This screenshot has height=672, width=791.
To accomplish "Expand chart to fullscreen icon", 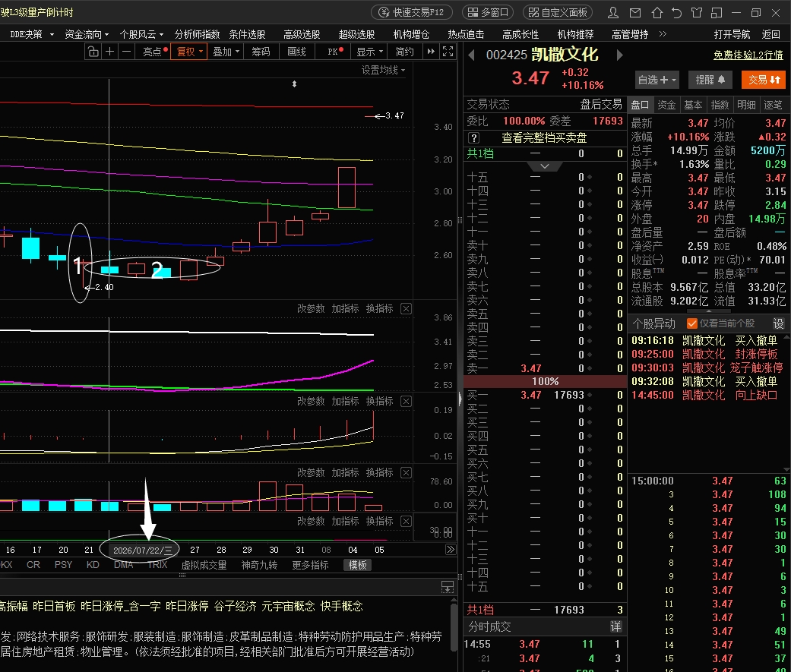I will pyautogui.click(x=448, y=52).
